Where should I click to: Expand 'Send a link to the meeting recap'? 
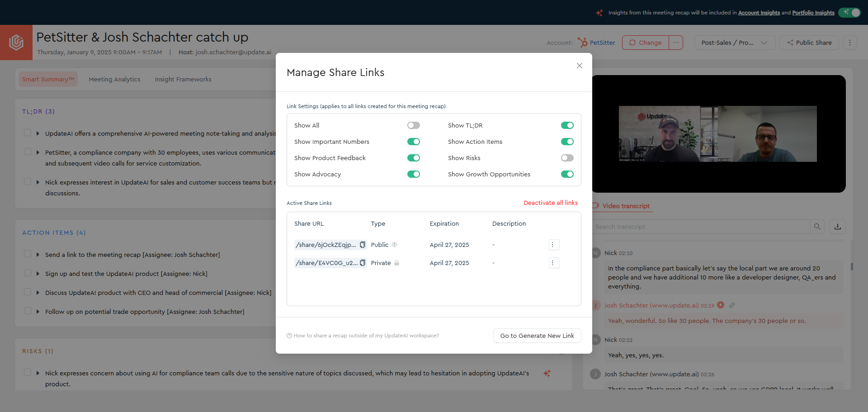38,255
